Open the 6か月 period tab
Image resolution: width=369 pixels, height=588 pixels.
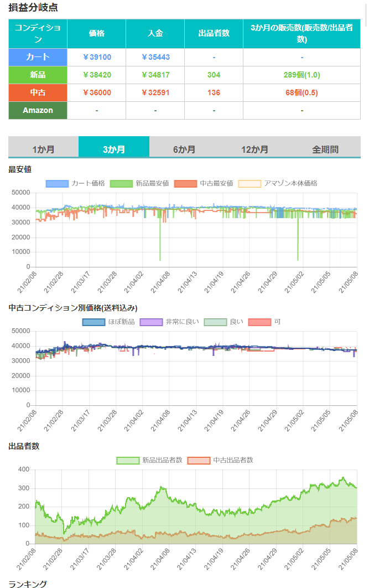[184, 149]
